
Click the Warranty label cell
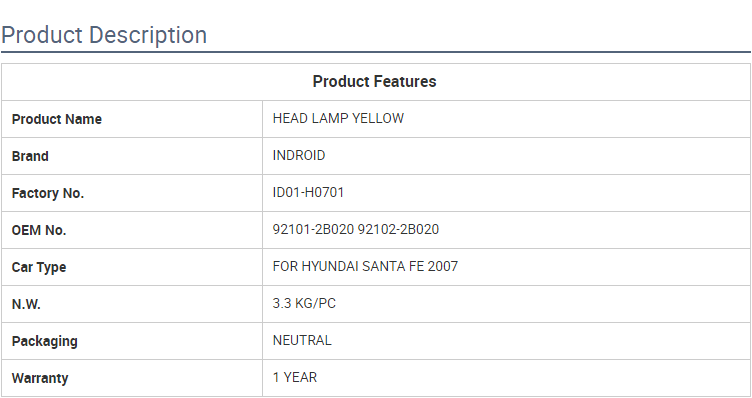point(132,378)
